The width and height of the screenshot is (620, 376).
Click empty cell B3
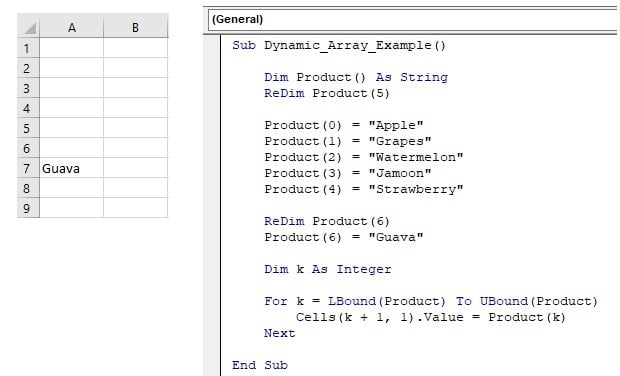(x=135, y=88)
